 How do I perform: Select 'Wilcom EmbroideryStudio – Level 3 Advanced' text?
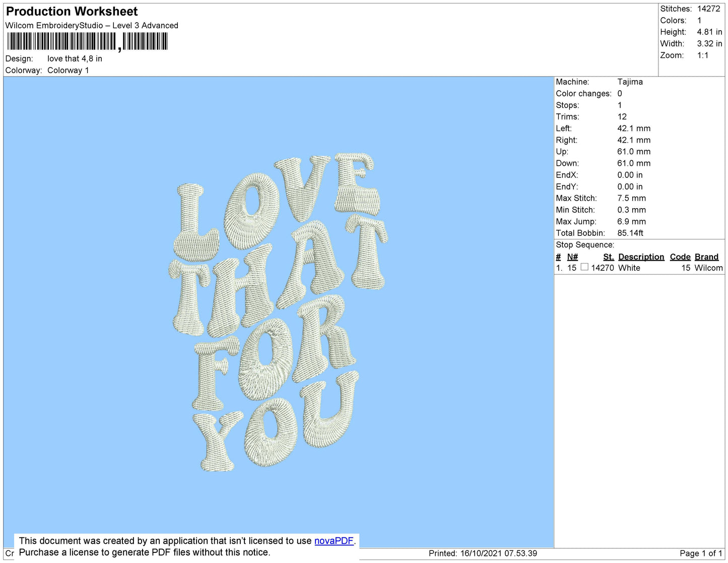92,25
